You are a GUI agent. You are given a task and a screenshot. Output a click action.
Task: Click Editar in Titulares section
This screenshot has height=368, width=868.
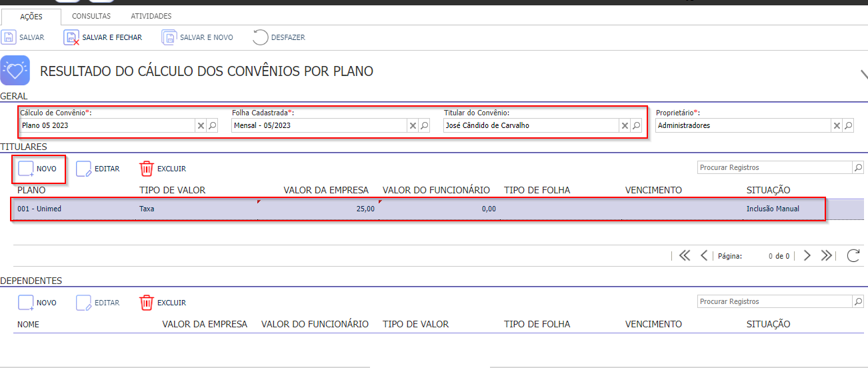(98, 169)
